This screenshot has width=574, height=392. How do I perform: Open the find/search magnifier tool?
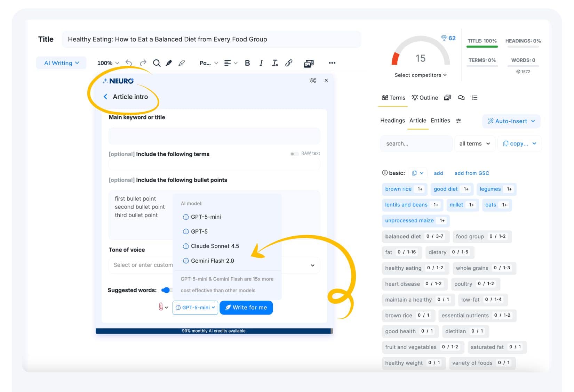coord(157,63)
